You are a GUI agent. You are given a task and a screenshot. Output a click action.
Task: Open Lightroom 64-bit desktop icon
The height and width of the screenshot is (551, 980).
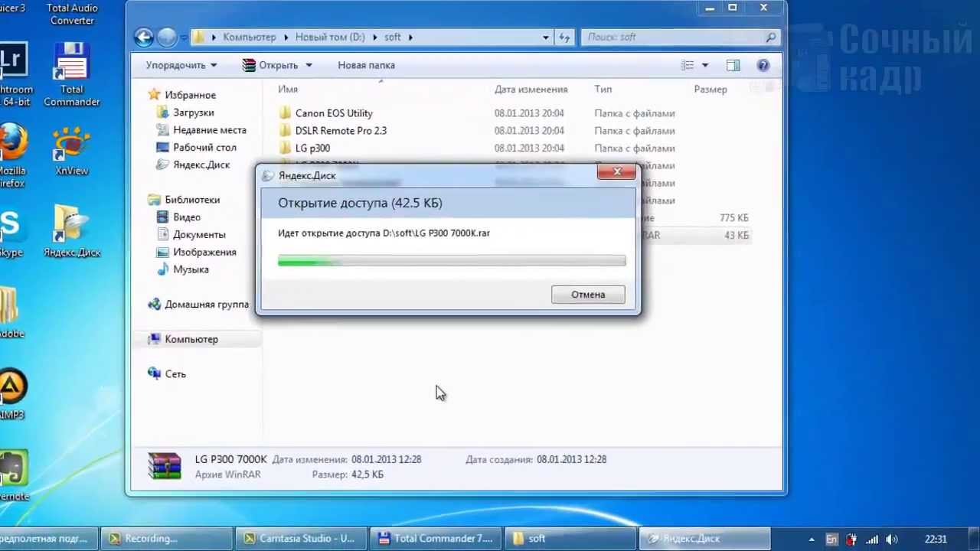point(15,74)
